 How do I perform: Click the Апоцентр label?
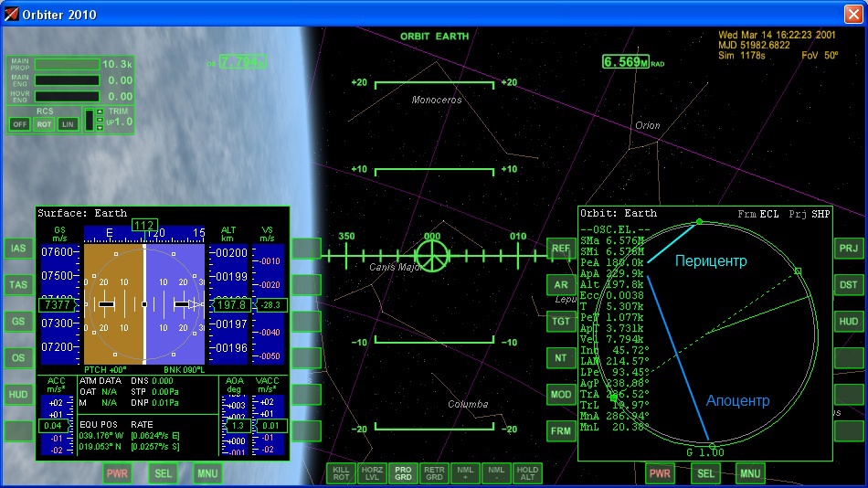tap(737, 400)
